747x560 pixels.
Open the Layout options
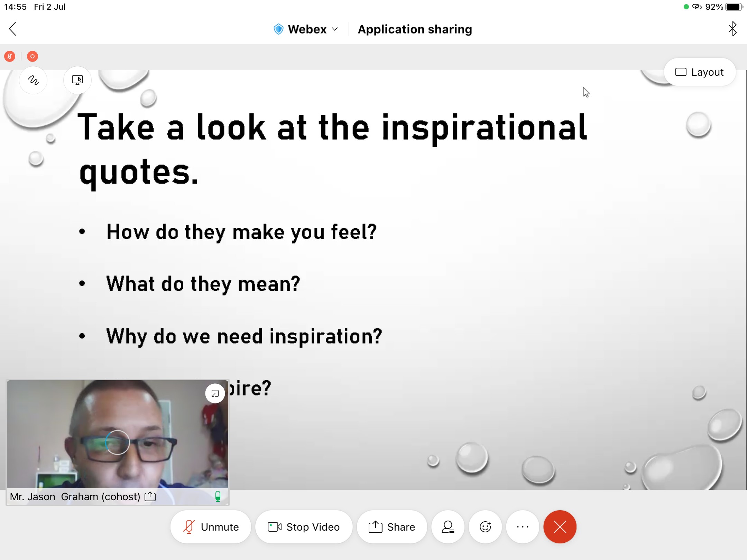pyautogui.click(x=700, y=72)
